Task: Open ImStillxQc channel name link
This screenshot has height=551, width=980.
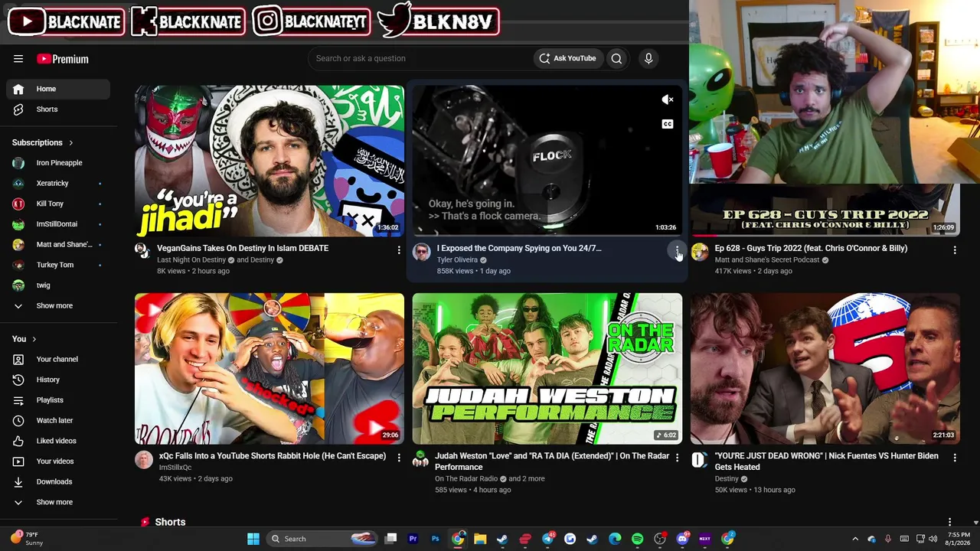Action: coord(175,468)
